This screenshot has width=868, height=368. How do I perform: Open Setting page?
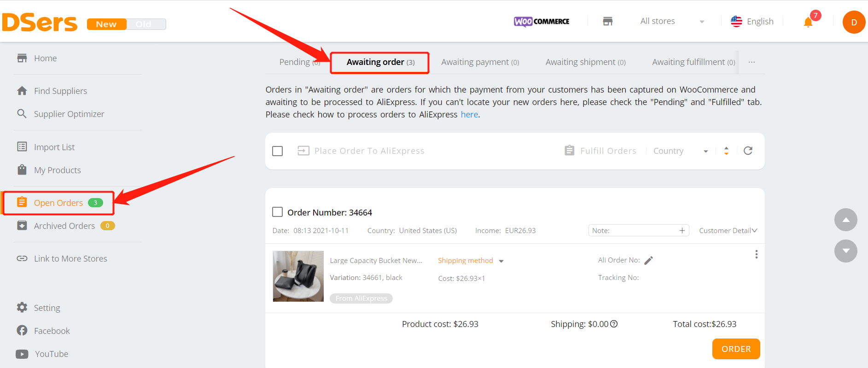[47, 308]
